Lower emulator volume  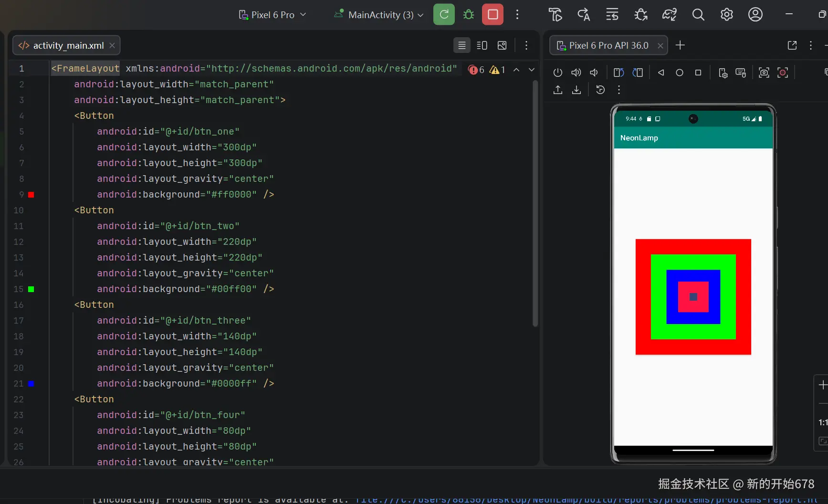click(x=594, y=73)
